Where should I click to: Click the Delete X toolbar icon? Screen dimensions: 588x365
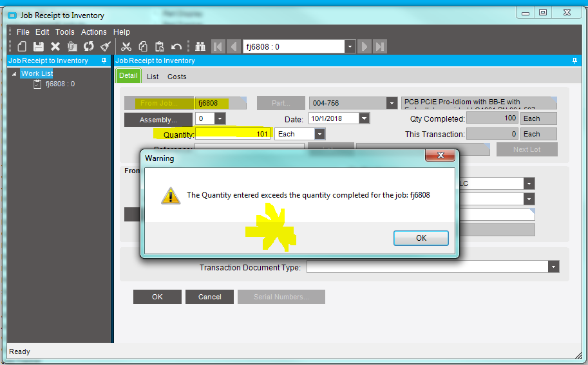click(55, 46)
